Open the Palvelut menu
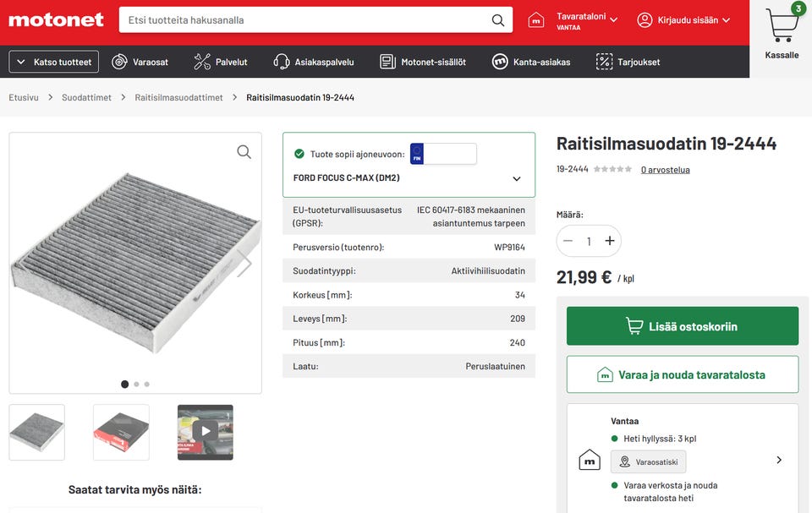The image size is (812, 513). point(221,63)
